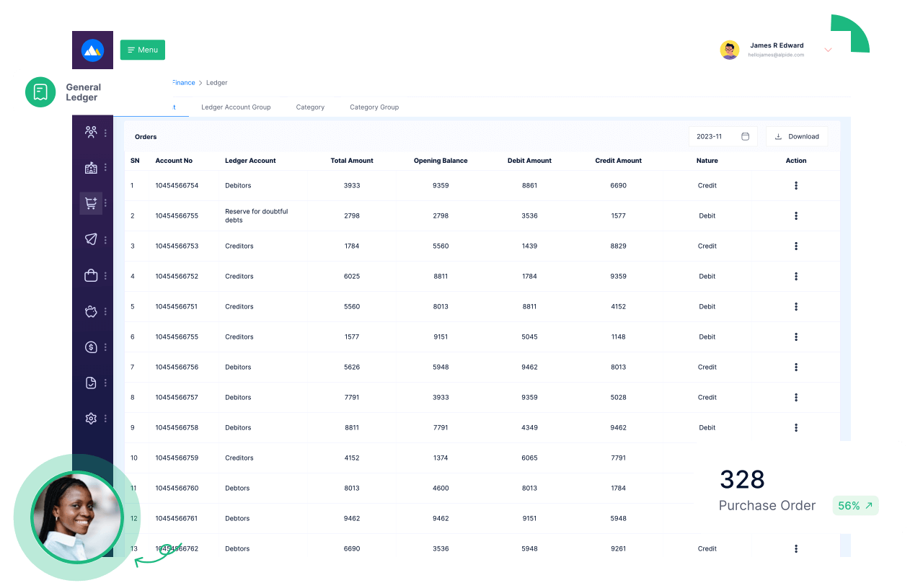This screenshot has height=588, width=923.
Task: Click total amount 6025
Action: 352,276
